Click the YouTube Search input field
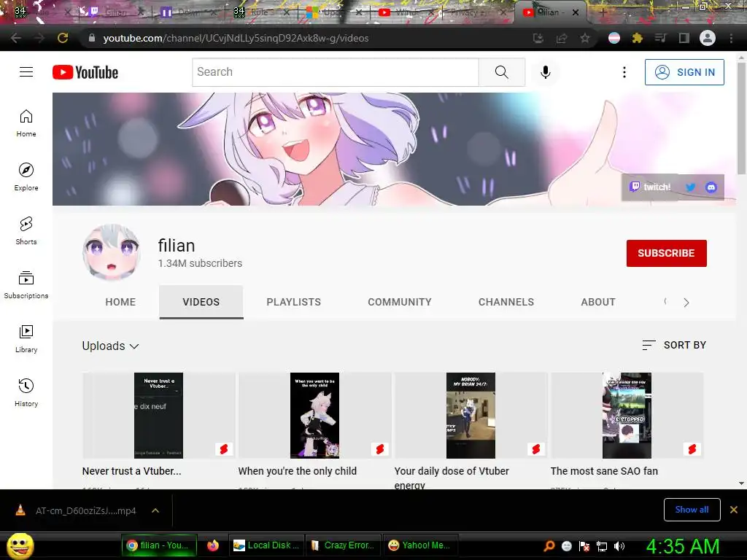This screenshot has height=560, width=747. (x=336, y=72)
